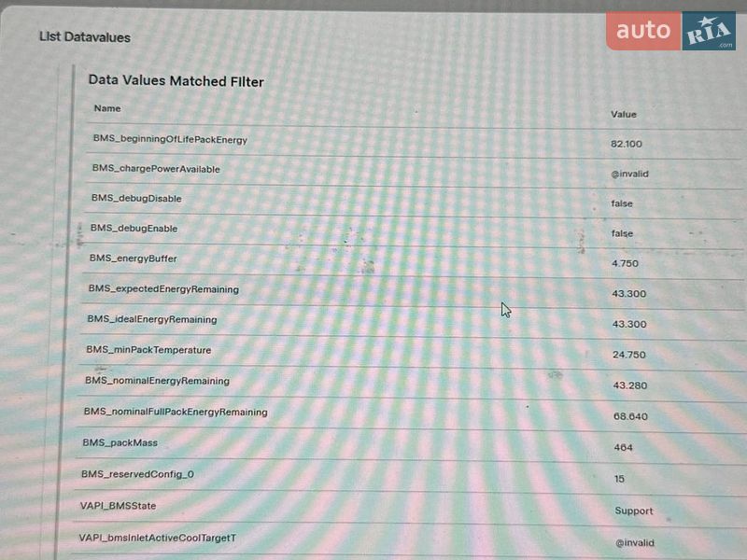Click the BMS_debugEnable row name
The width and height of the screenshot is (747, 560).
(x=134, y=228)
